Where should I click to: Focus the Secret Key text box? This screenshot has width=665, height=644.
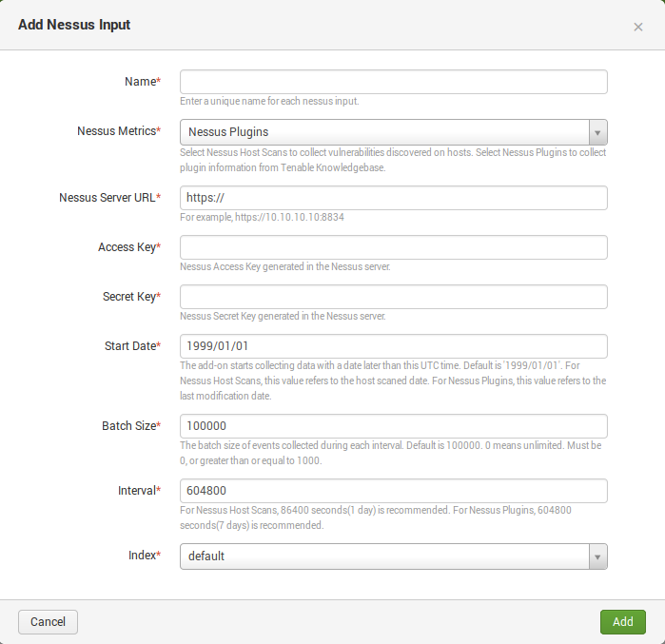[394, 297]
